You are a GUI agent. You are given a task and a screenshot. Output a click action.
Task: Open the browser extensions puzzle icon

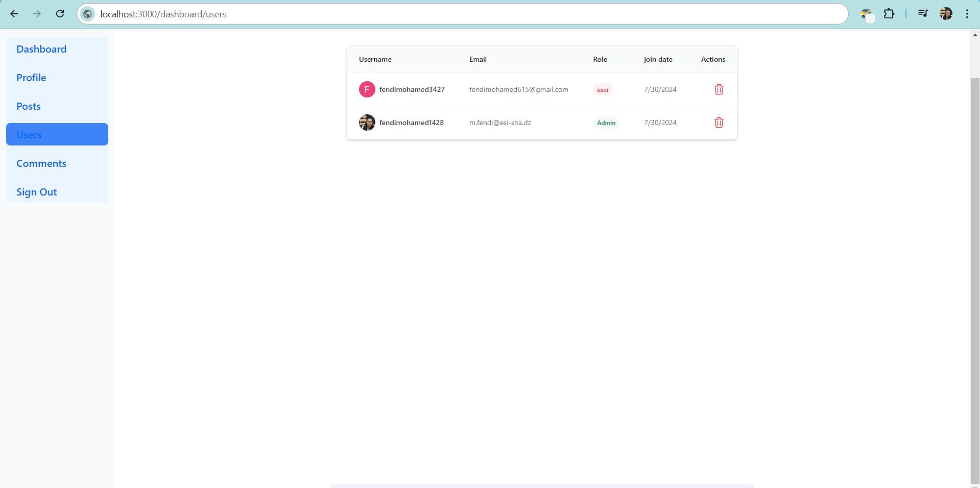tap(889, 14)
